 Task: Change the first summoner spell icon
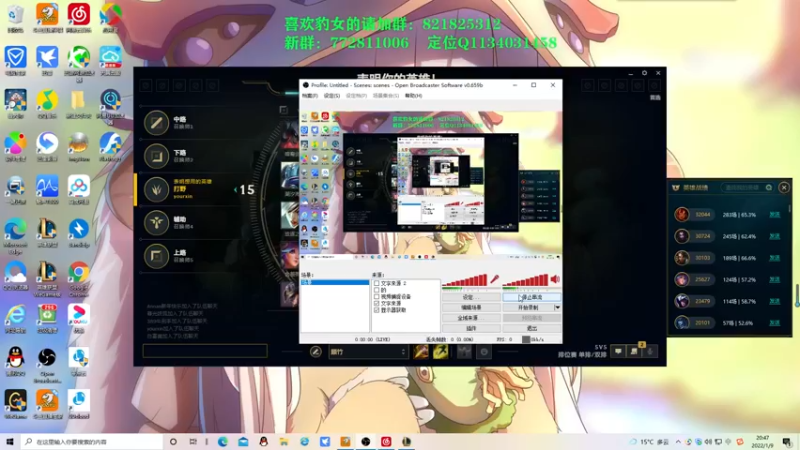click(421, 352)
